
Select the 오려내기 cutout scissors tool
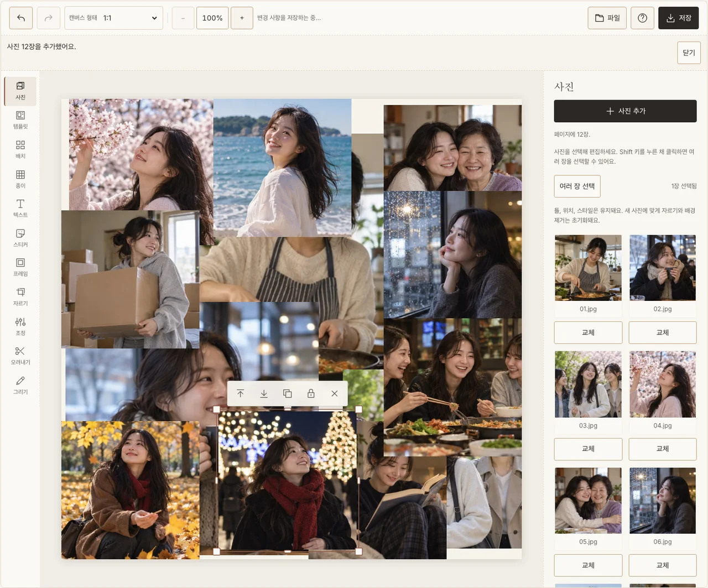pos(20,356)
